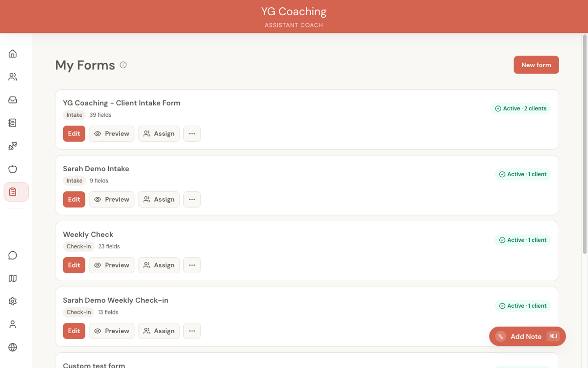Click the globe icon at the sidebar bottom

coord(12,347)
